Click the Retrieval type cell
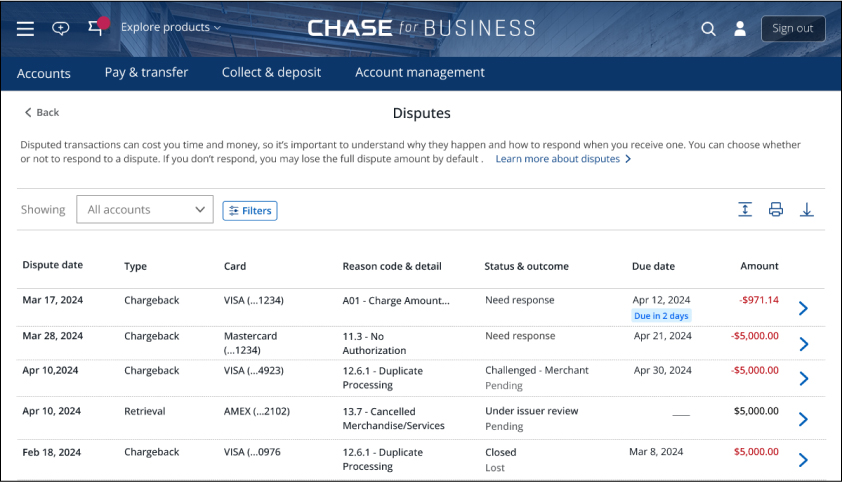The image size is (842, 482). (x=144, y=411)
